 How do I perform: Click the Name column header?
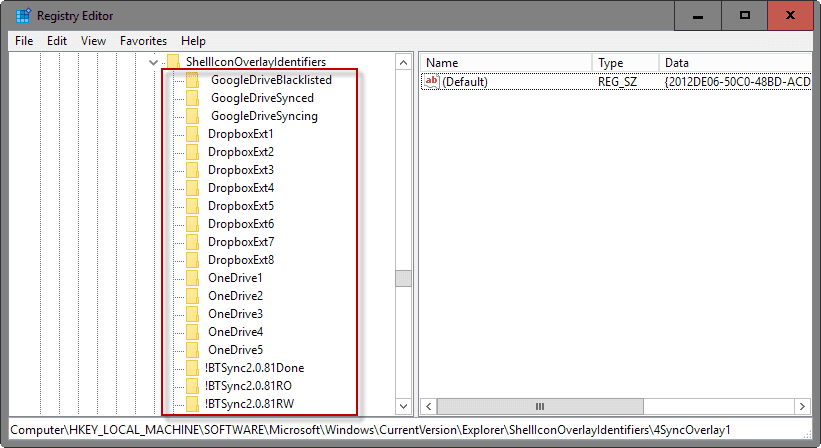tap(506, 63)
